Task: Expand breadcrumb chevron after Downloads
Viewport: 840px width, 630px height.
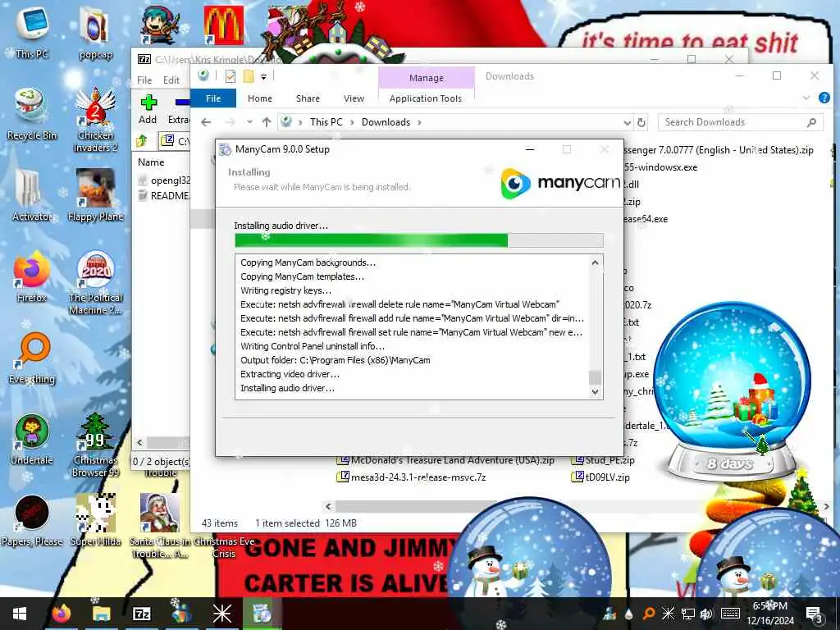Action: click(419, 123)
